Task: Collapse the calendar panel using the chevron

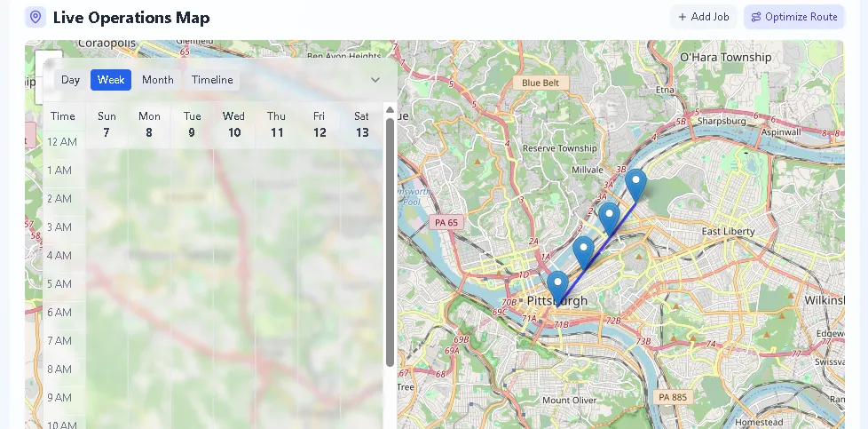Action: [x=375, y=80]
